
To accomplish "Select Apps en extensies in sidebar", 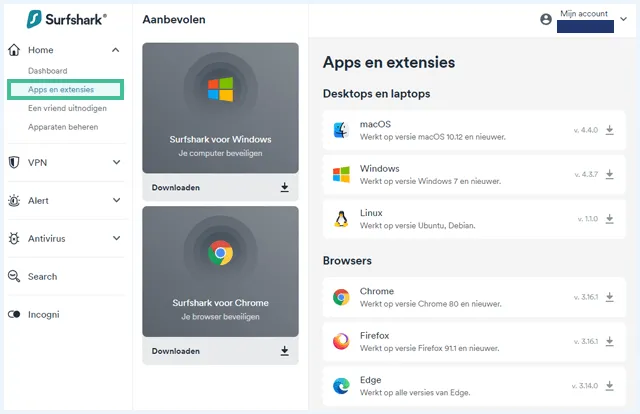I will [x=65, y=89].
